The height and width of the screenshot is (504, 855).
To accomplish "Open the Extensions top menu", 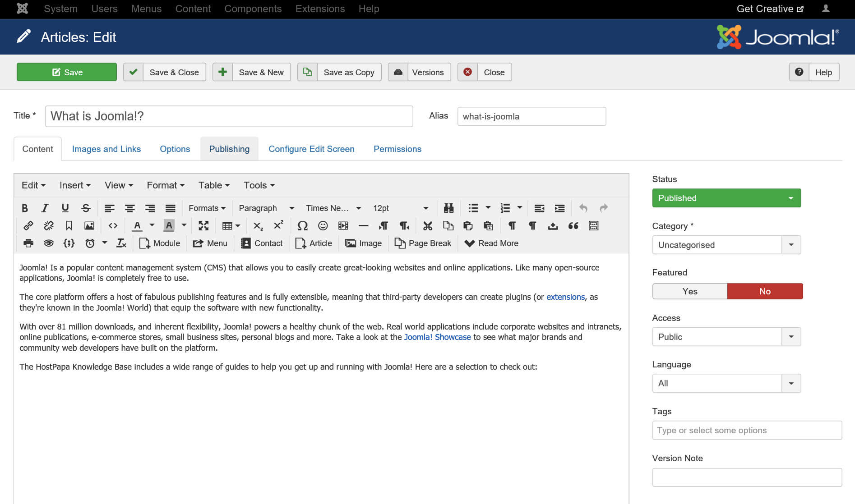I will pyautogui.click(x=320, y=9).
